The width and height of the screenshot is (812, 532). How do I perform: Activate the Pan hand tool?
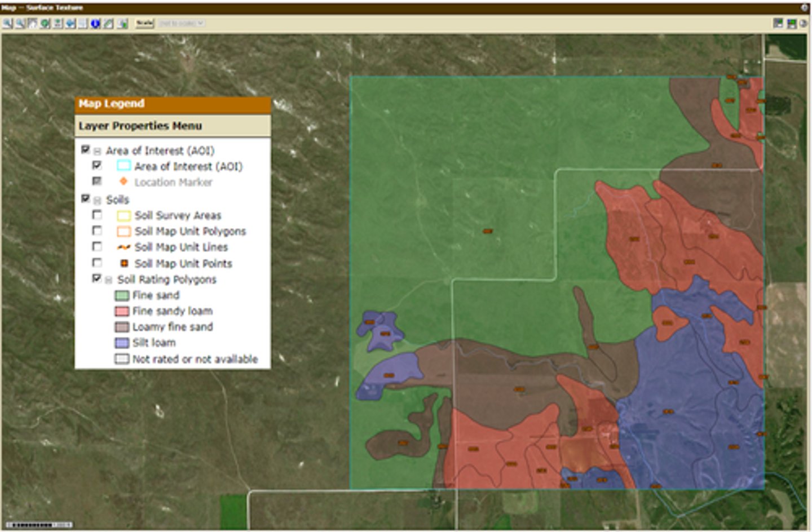tap(33, 23)
